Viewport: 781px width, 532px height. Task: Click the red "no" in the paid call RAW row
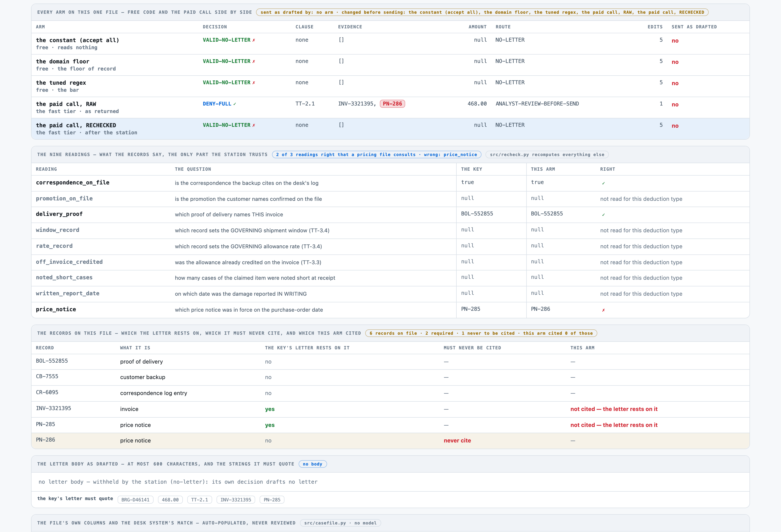coord(675,105)
